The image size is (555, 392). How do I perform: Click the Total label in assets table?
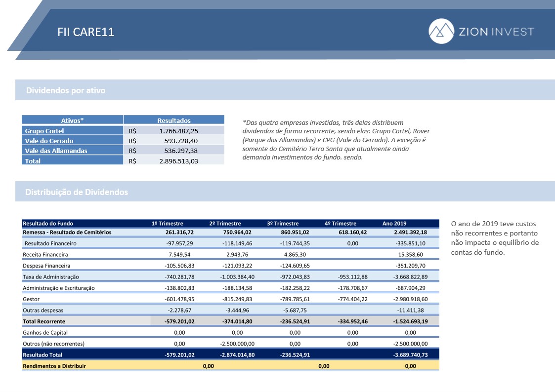click(33, 161)
